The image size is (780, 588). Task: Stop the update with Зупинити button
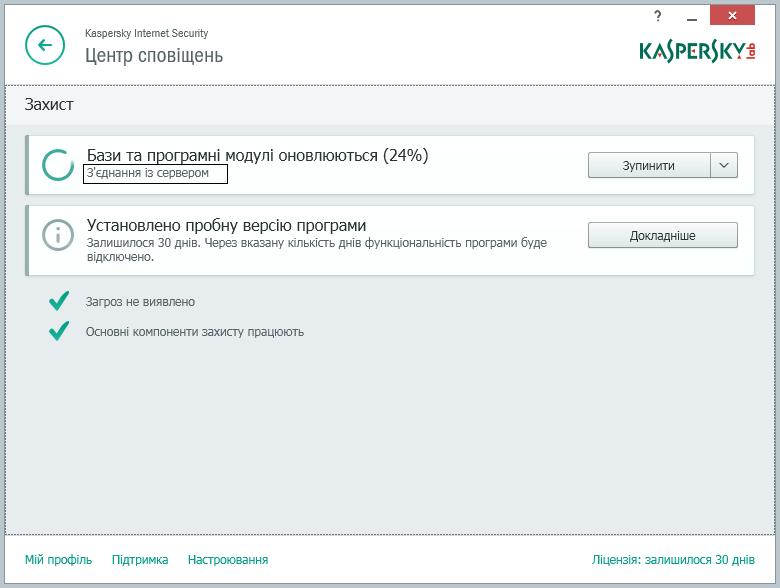pos(649,165)
